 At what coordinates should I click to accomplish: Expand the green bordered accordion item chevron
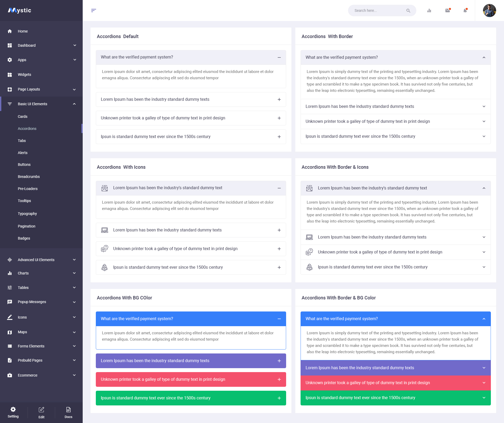(x=484, y=398)
